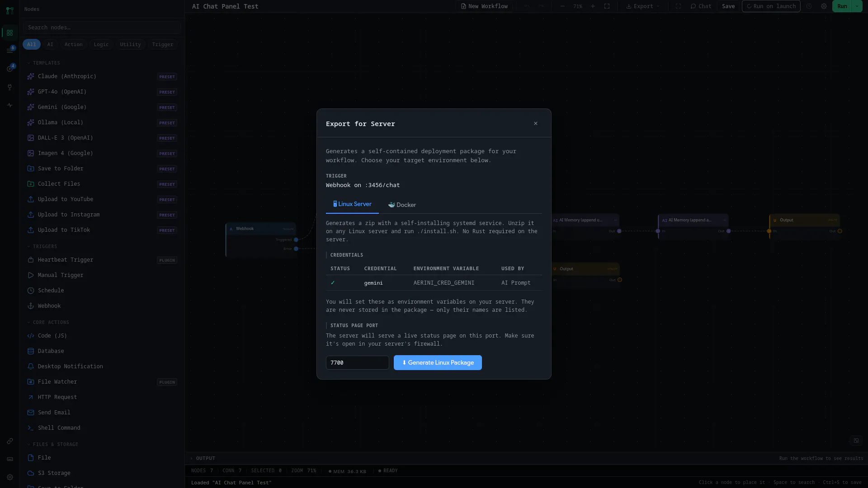Open the plug connections sidebar icon
Image resolution: width=868 pixels, height=488 pixels.
[x=9, y=87]
